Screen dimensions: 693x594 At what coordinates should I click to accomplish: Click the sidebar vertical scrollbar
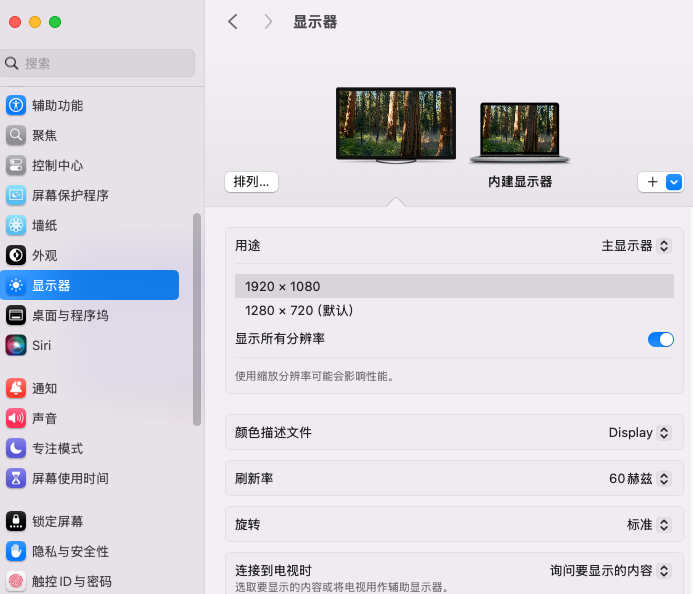click(197, 319)
